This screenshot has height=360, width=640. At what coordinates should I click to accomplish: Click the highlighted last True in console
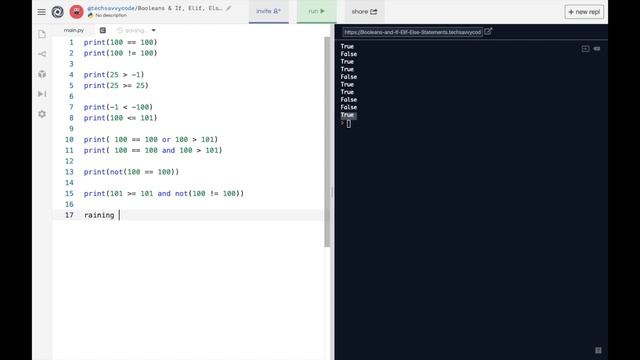[x=348, y=115]
